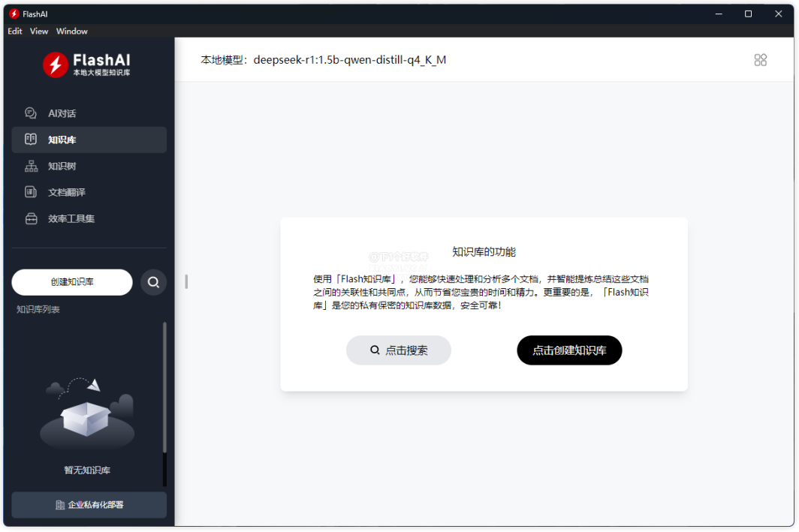Open the Window menu
Viewport: 799px width, 532px height.
(x=72, y=32)
